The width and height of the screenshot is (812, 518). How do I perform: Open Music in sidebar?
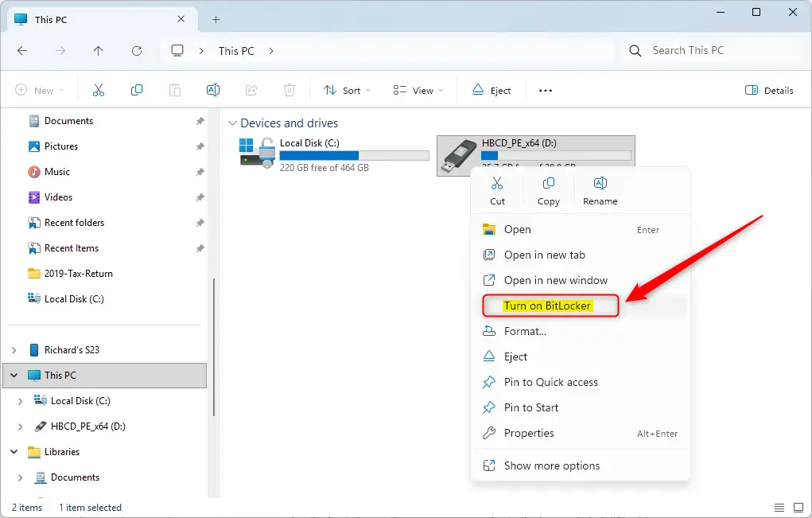tap(56, 171)
